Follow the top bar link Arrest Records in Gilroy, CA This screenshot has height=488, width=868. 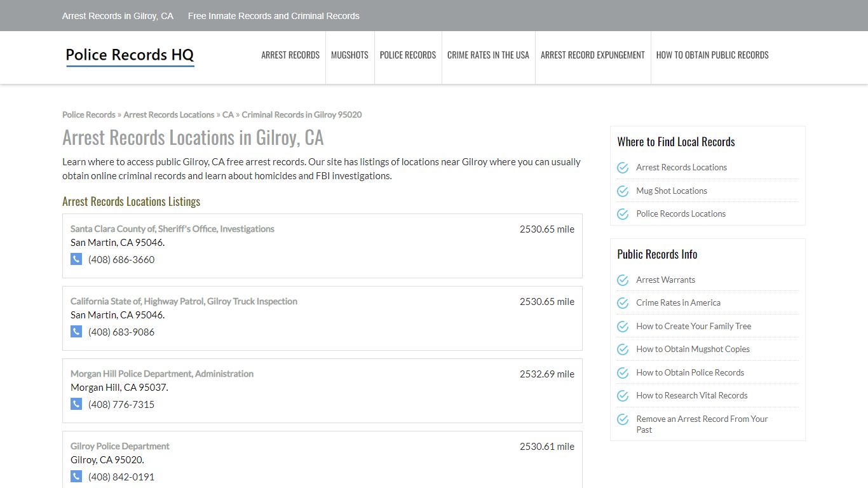pos(118,16)
